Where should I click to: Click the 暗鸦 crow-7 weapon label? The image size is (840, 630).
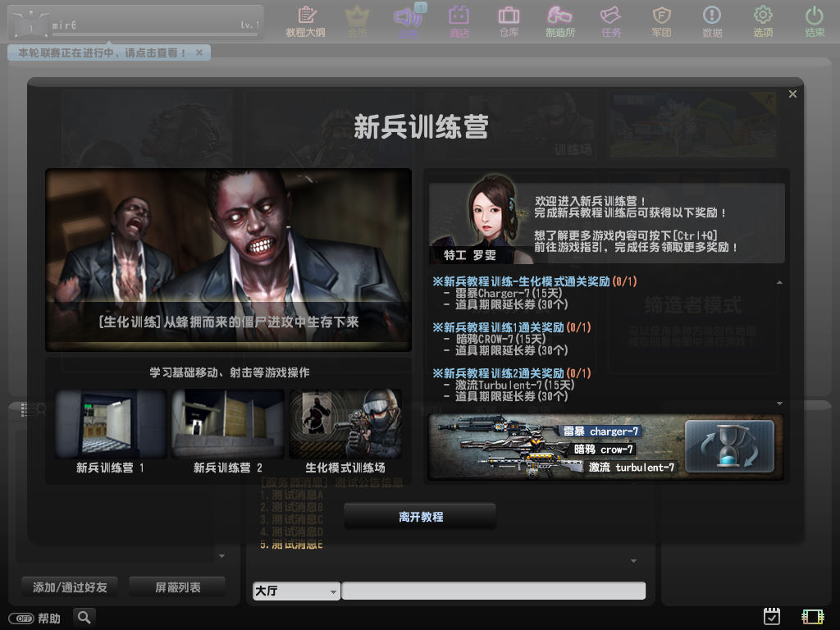(x=604, y=450)
